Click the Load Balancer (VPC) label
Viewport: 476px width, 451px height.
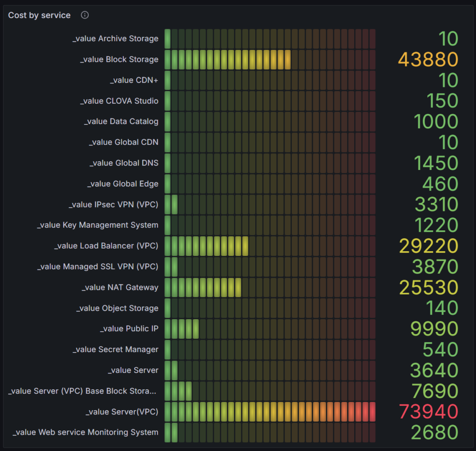pyautogui.click(x=106, y=246)
